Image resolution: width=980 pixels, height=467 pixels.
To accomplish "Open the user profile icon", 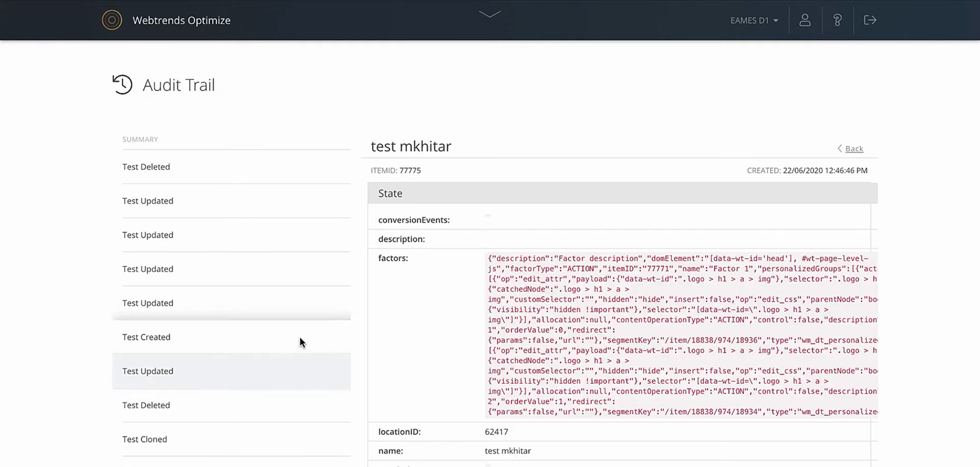I will tap(805, 20).
